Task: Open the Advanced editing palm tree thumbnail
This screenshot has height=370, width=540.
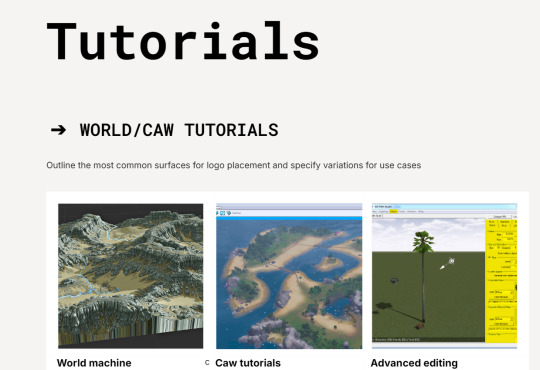Action: point(444,276)
